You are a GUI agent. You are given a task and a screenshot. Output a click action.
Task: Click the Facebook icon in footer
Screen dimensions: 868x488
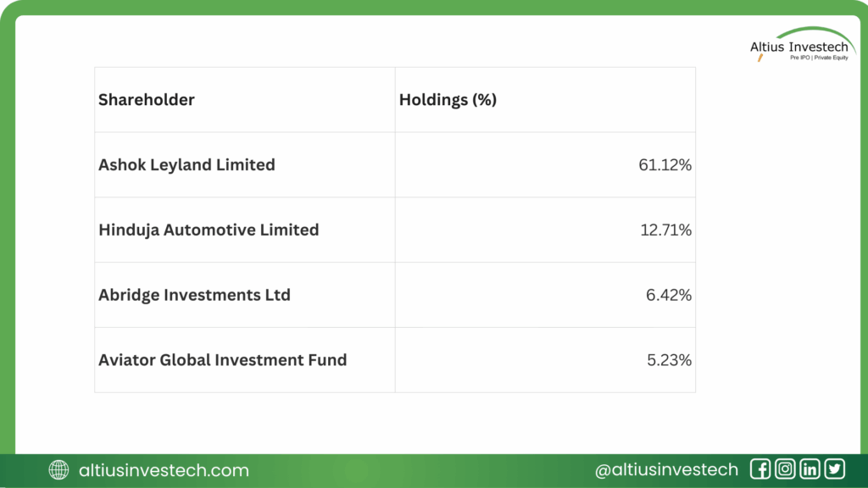point(760,469)
